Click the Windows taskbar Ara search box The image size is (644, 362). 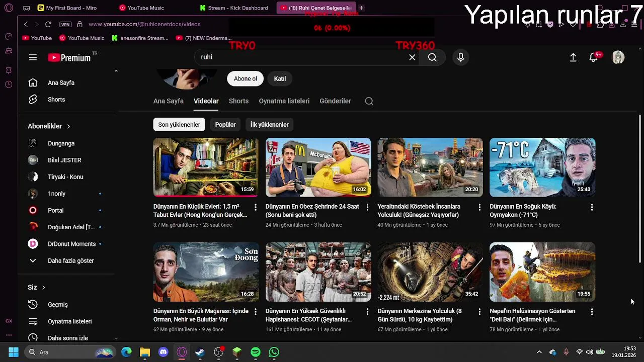(70, 352)
